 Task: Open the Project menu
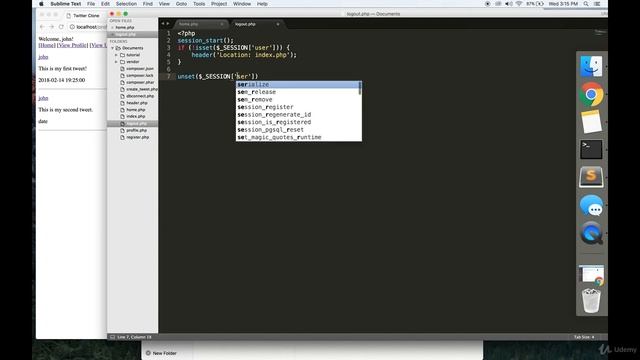(219, 4)
